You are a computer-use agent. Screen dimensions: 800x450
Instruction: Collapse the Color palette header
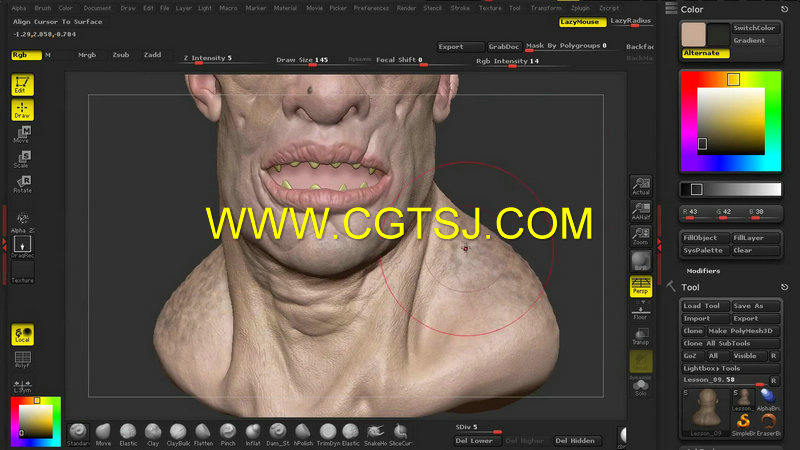[x=692, y=10]
